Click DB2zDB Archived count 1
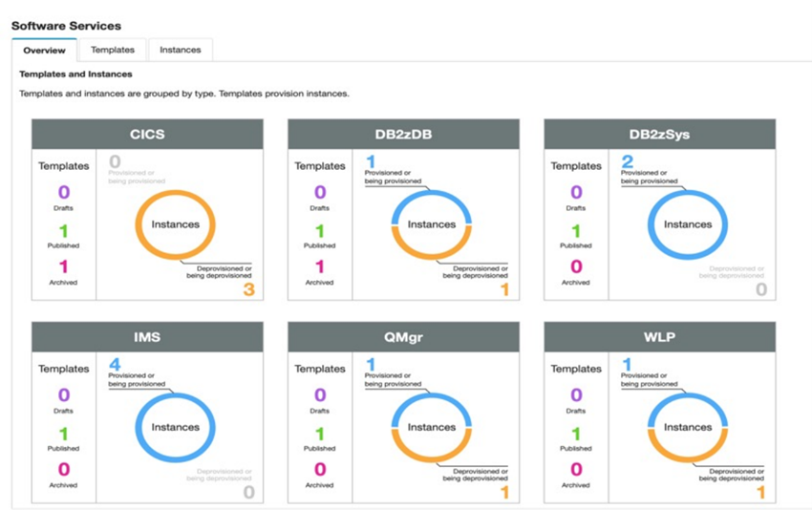Screen dimensions: 812x510 tap(319, 266)
